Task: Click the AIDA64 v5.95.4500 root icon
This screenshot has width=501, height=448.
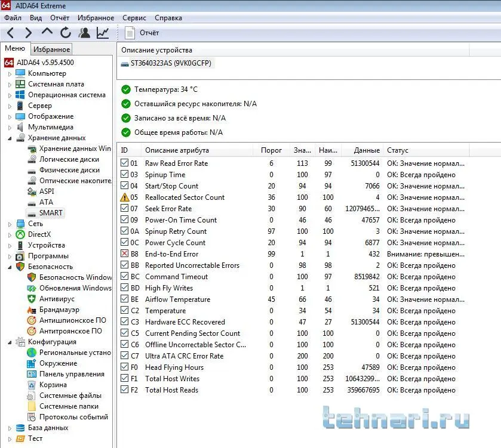Action: click(8, 63)
